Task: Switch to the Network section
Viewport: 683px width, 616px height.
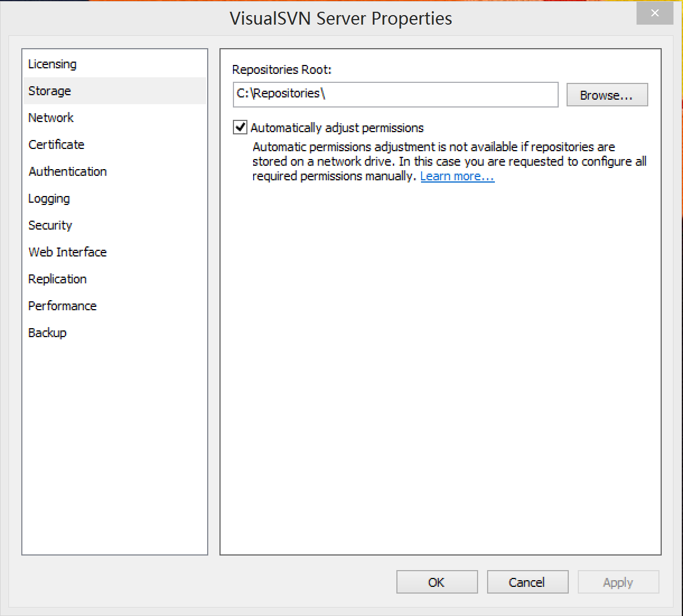Action: [x=51, y=118]
